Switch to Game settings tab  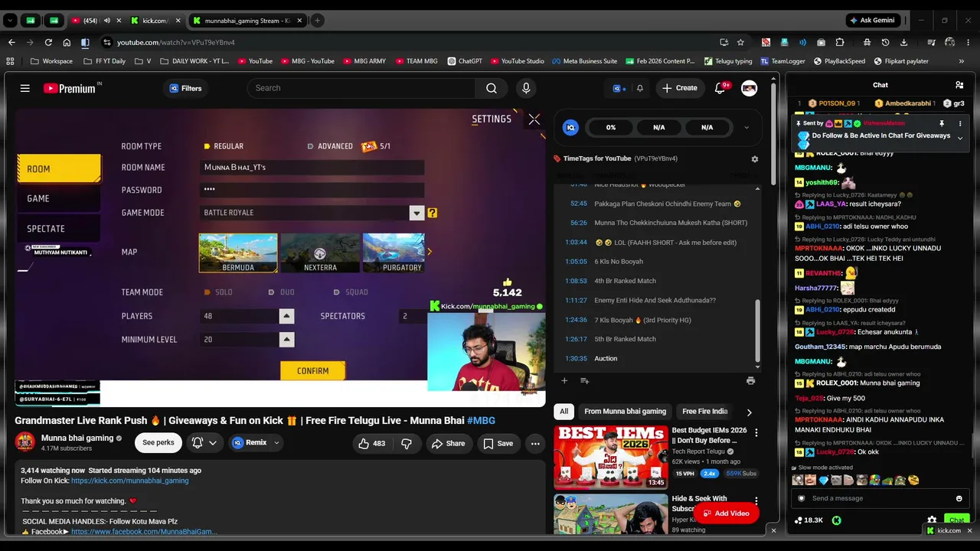tap(59, 199)
